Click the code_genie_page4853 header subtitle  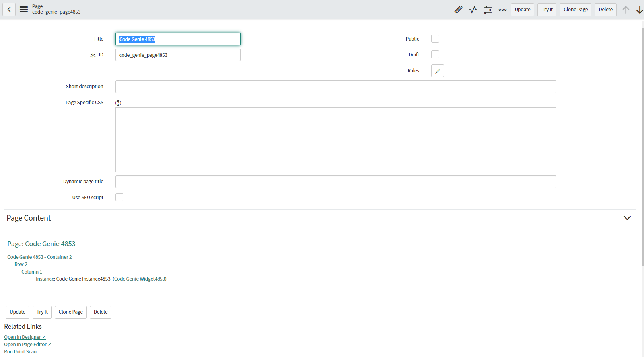[56, 12]
